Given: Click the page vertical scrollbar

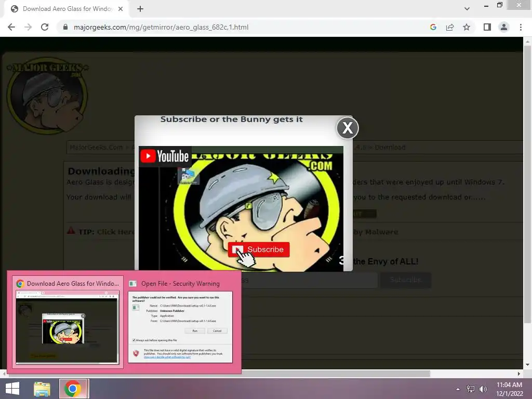Looking at the screenshot, I should point(527,183).
